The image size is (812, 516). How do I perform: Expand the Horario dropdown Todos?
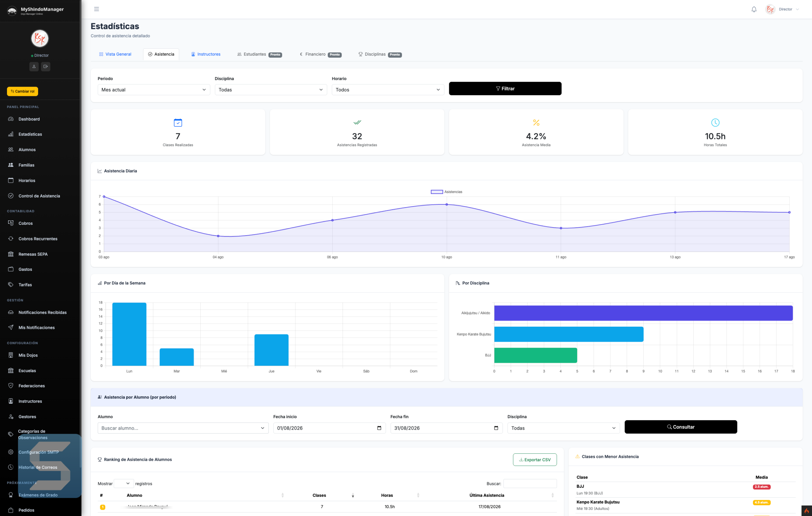pos(388,90)
